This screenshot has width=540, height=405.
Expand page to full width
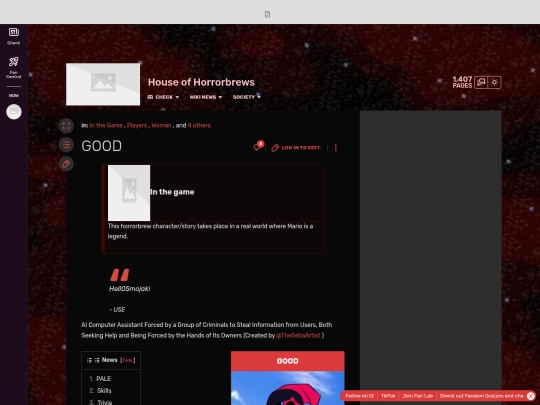tap(66, 126)
